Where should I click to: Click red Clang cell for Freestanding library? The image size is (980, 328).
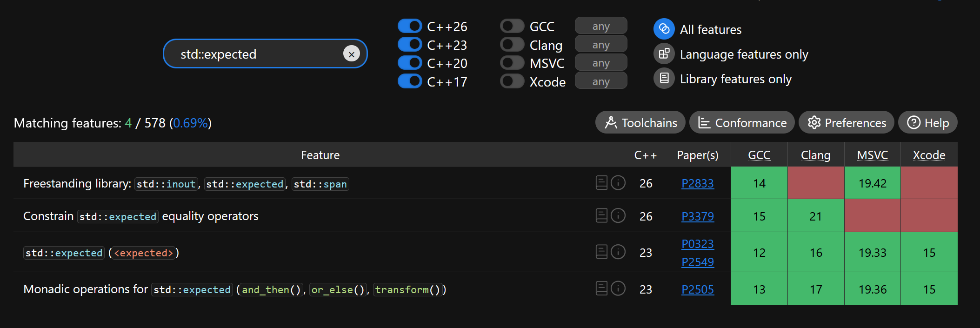tap(816, 183)
